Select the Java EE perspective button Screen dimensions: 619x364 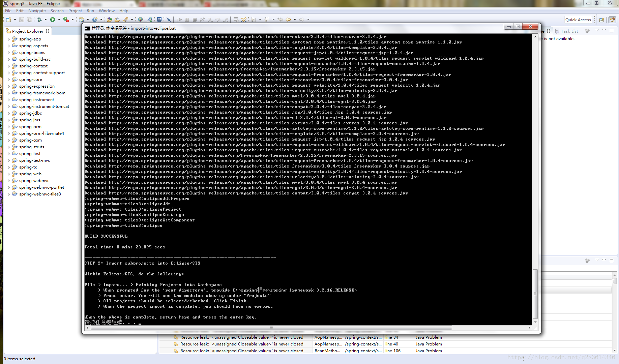pos(612,20)
